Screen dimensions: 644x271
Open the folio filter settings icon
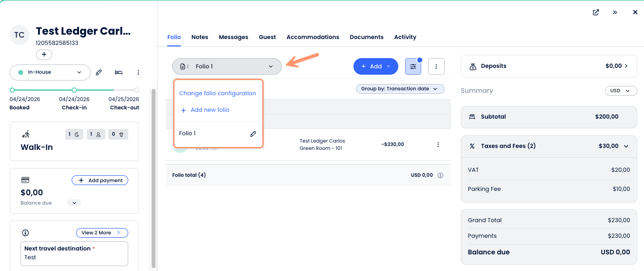(413, 66)
